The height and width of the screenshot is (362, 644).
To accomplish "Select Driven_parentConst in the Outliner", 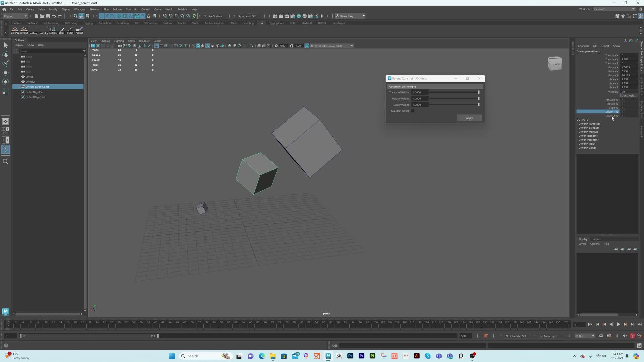I will pos(37,87).
